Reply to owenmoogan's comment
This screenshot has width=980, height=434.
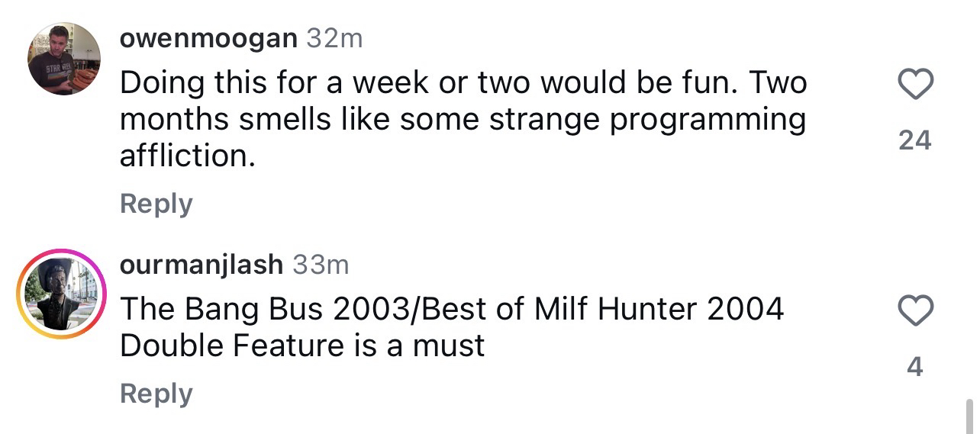pos(156,204)
